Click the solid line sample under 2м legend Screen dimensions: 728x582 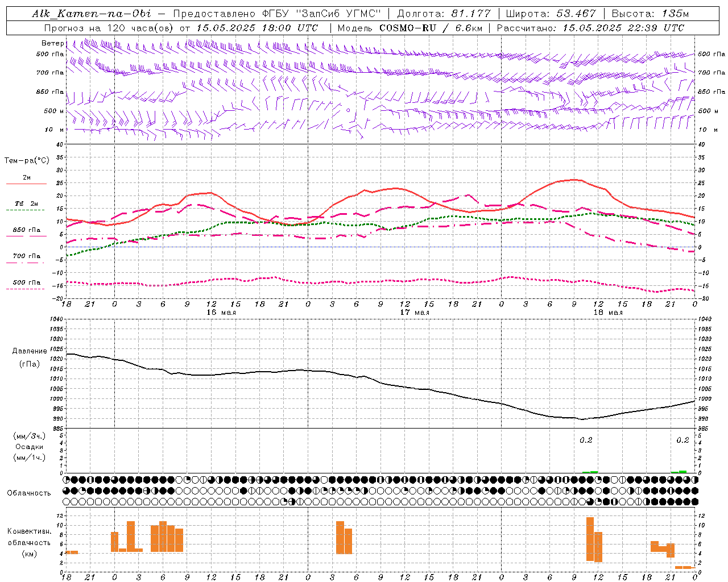click(26, 184)
